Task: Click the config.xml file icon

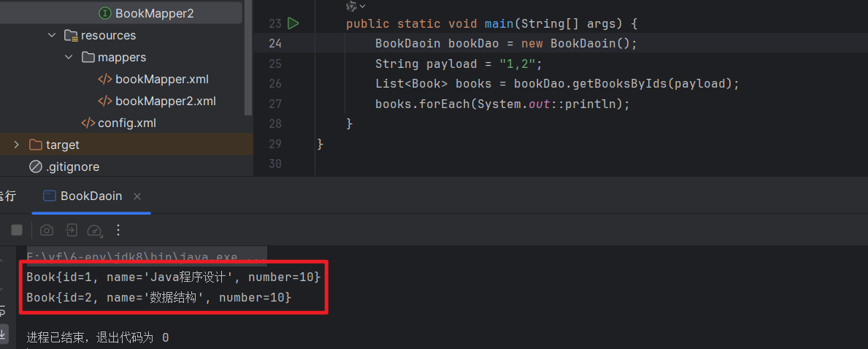Action: (x=88, y=123)
